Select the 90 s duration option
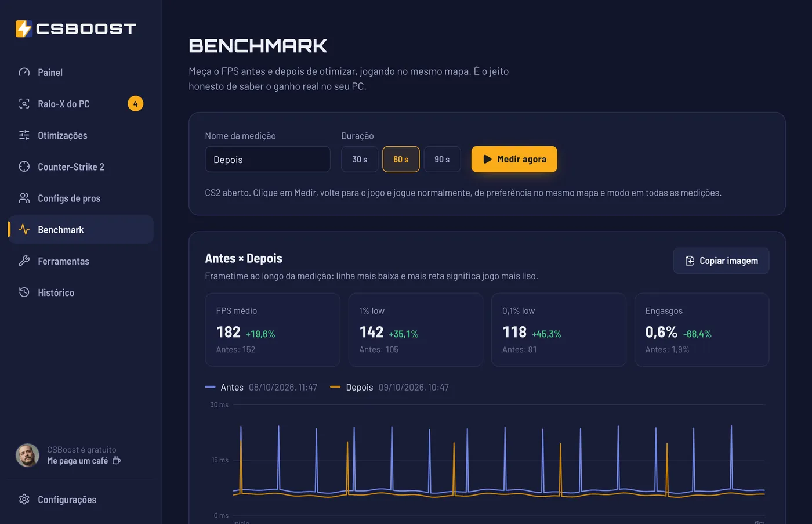 pos(442,159)
